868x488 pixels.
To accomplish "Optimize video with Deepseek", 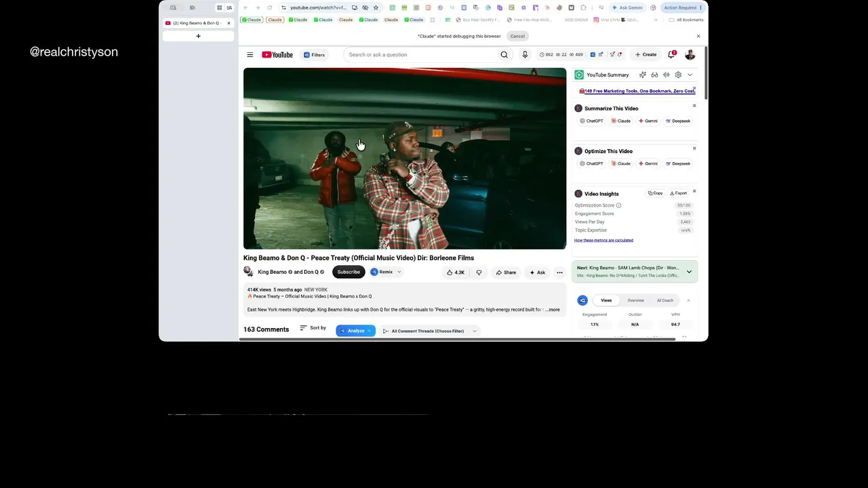I will coord(678,164).
